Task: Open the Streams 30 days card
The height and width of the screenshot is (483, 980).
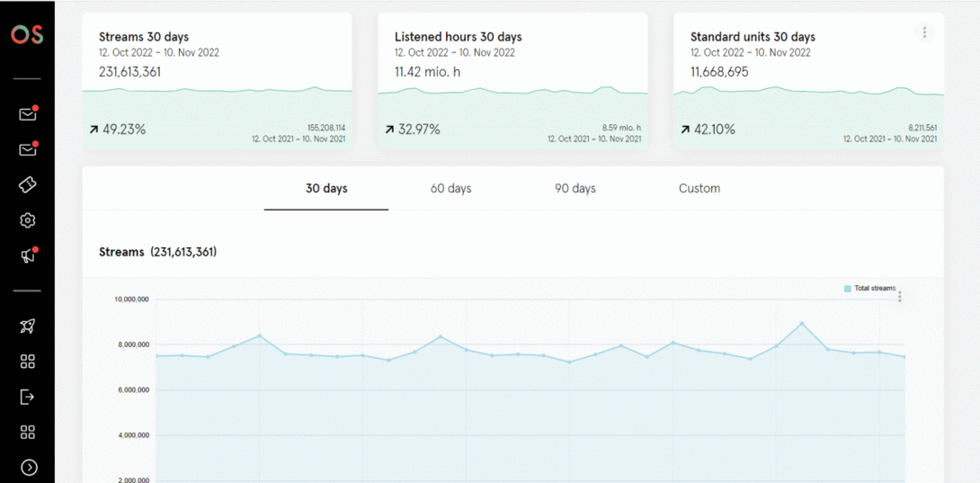Action: [x=217, y=81]
